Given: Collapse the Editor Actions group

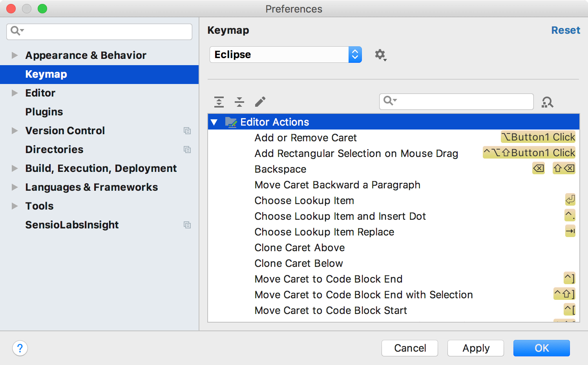Looking at the screenshot, I should point(214,122).
